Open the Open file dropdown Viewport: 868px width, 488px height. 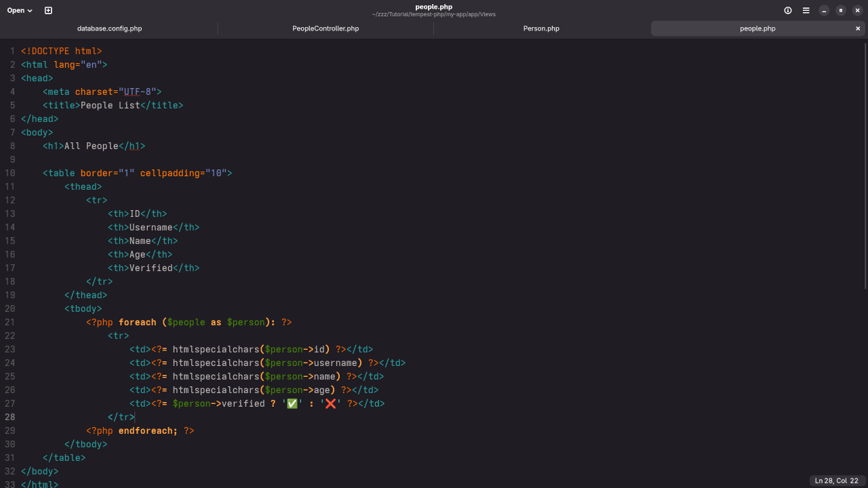20,10
